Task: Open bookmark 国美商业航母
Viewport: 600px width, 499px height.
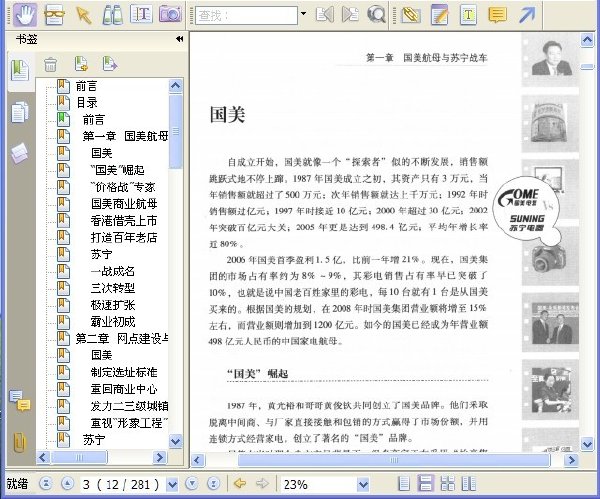Action: [124, 204]
